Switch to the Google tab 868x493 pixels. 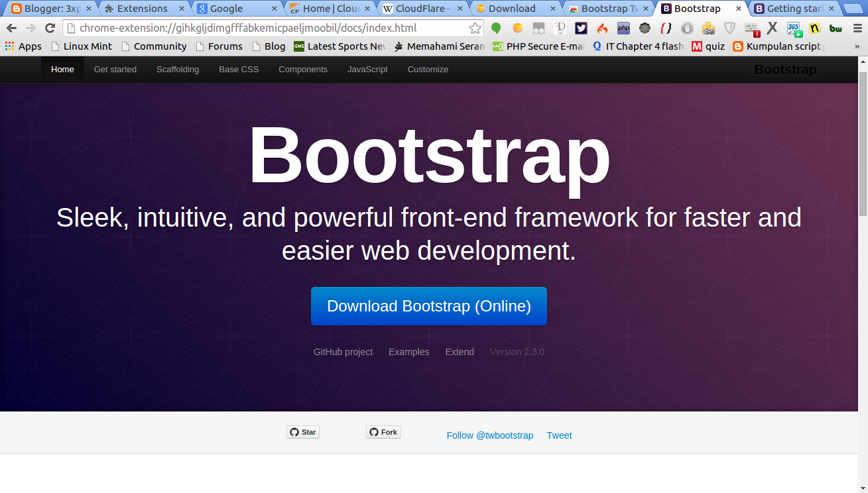point(237,9)
